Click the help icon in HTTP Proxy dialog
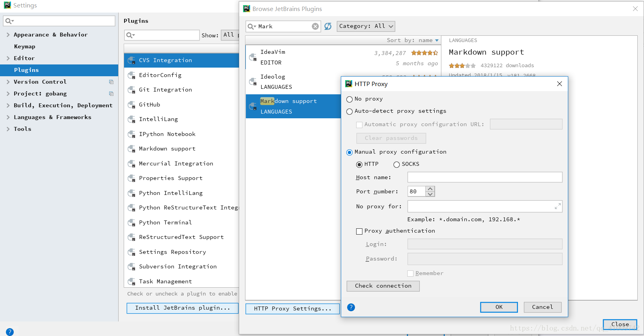This screenshot has height=336, width=644. coord(351,307)
